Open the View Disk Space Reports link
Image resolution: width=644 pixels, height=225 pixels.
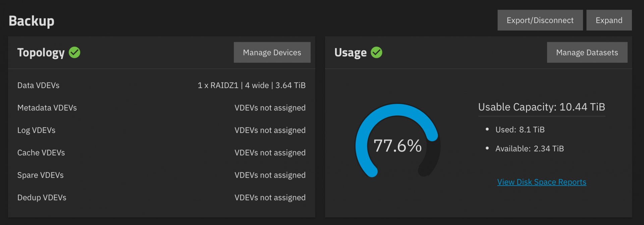pyautogui.click(x=542, y=182)
